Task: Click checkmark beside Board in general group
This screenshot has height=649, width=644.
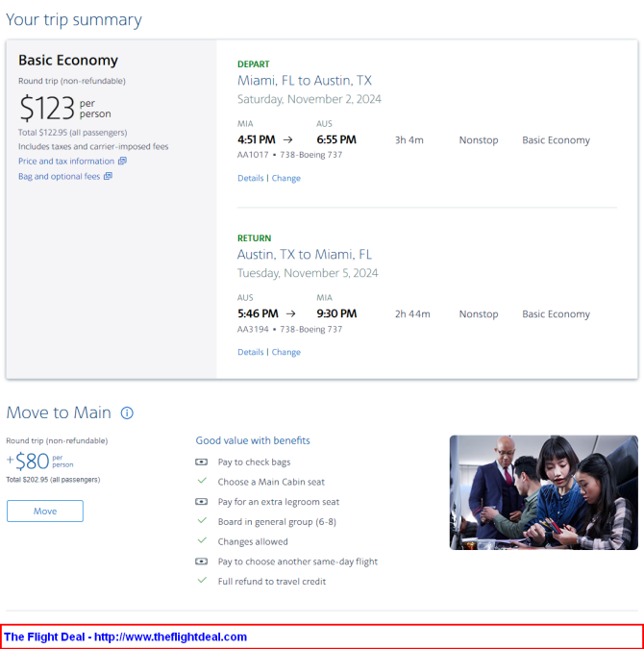Action: point(202,521)
